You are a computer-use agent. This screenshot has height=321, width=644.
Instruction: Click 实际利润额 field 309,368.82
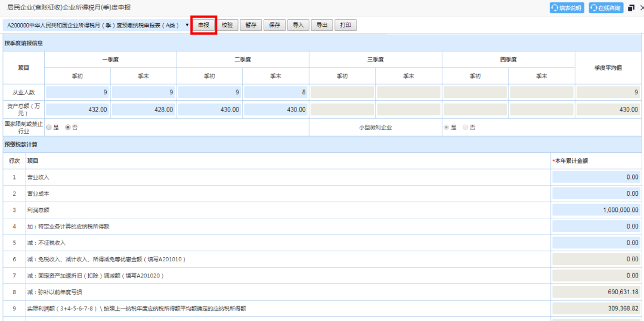coord(596,308)
